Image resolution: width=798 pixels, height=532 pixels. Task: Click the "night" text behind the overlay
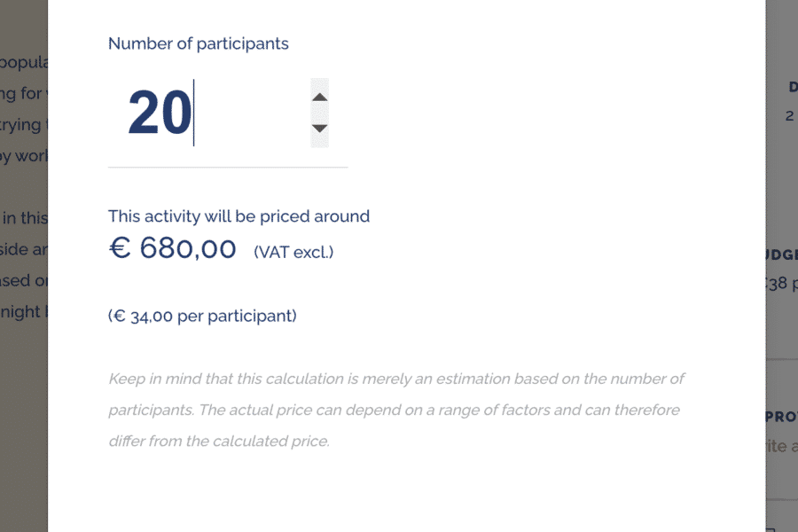click(x=23, y=311)
